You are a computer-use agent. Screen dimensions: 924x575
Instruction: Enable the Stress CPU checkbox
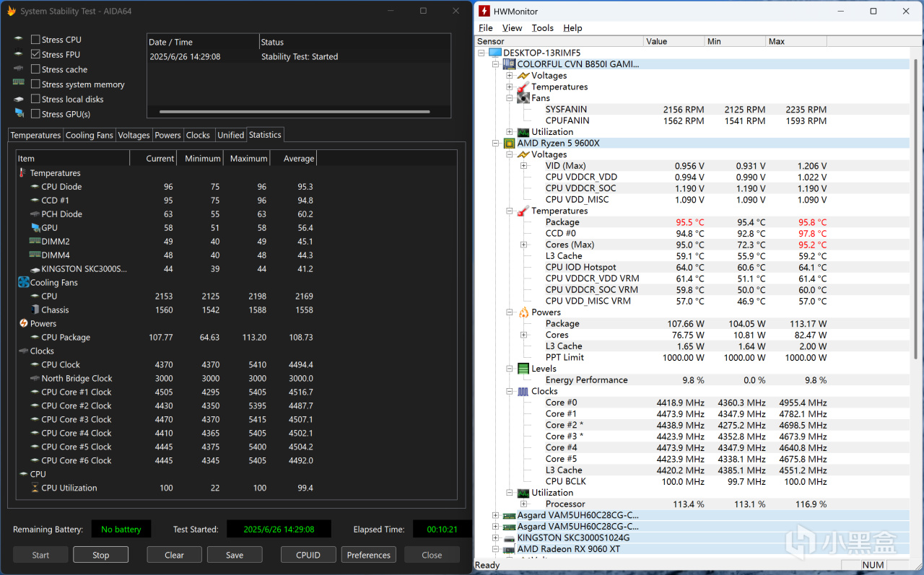35,40
